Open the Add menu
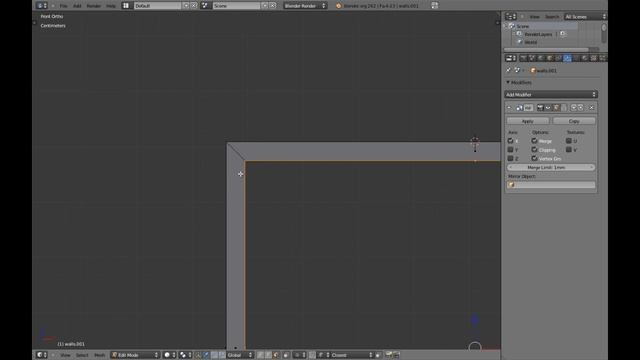 [77, 6]
